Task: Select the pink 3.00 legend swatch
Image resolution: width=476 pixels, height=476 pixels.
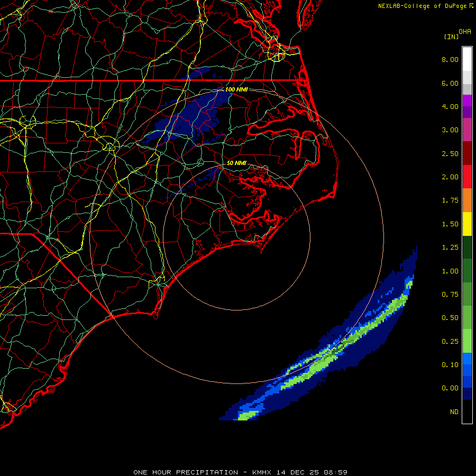Action: [467, 130]
